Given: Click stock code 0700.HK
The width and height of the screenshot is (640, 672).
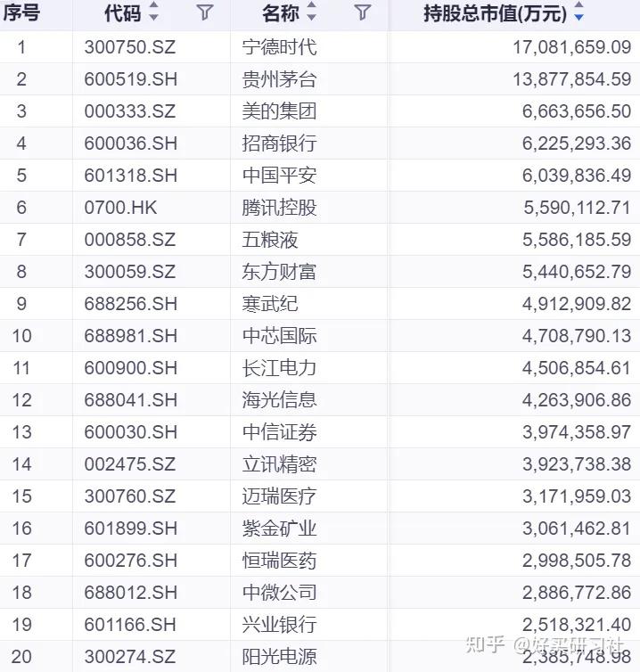Looking at the screenshot, I should 120,208.
